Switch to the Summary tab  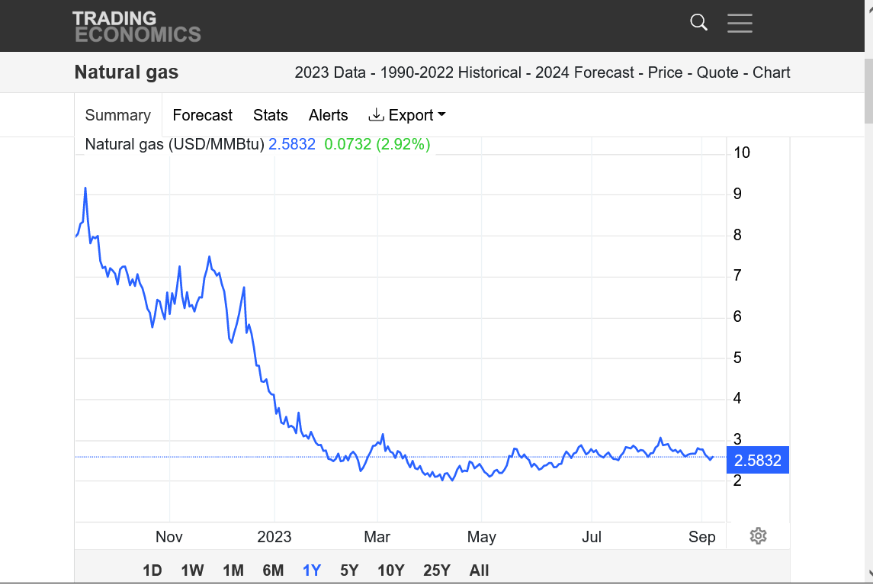tap(117, 115)
